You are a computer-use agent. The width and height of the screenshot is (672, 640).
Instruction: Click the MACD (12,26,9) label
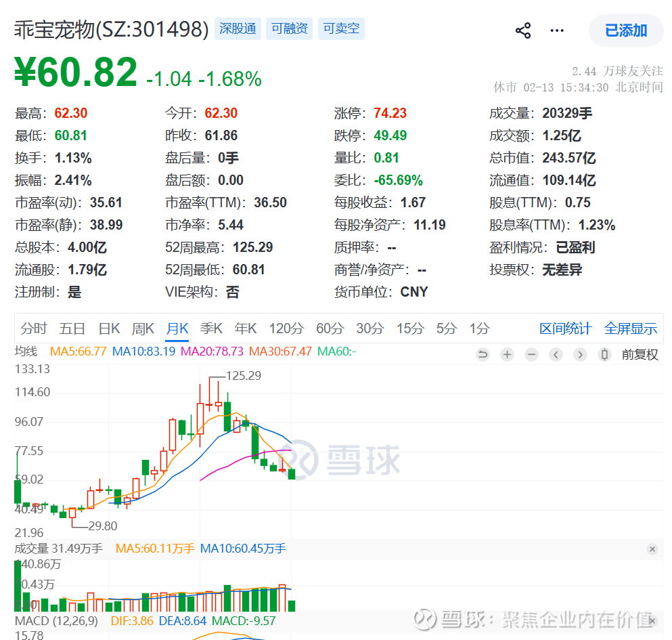click(x=56, y=620)
